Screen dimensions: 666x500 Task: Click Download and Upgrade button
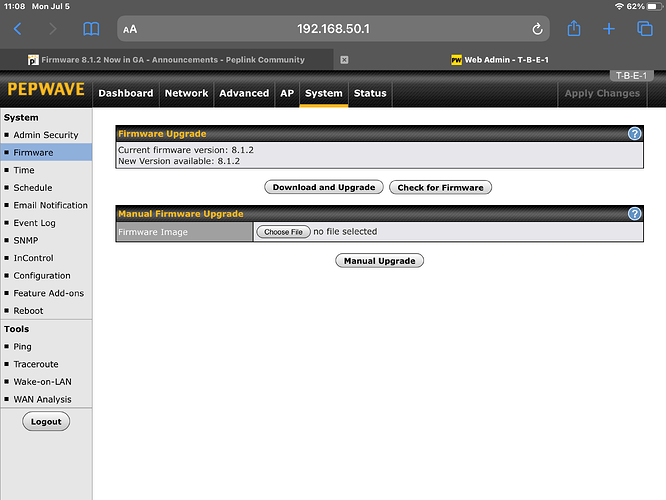[324, 187]
